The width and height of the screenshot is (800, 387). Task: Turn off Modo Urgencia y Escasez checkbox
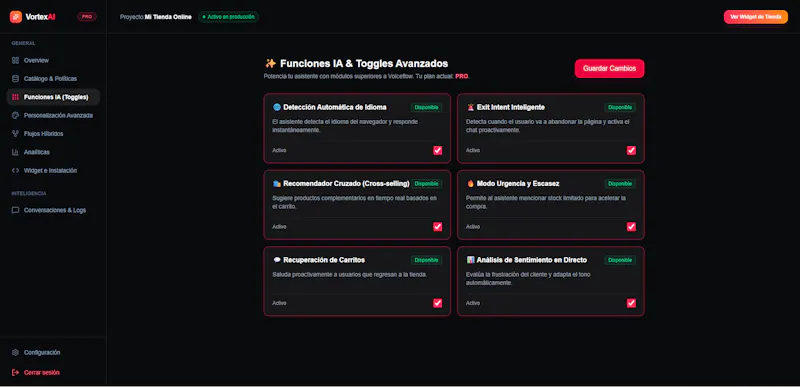click(631, 226)
